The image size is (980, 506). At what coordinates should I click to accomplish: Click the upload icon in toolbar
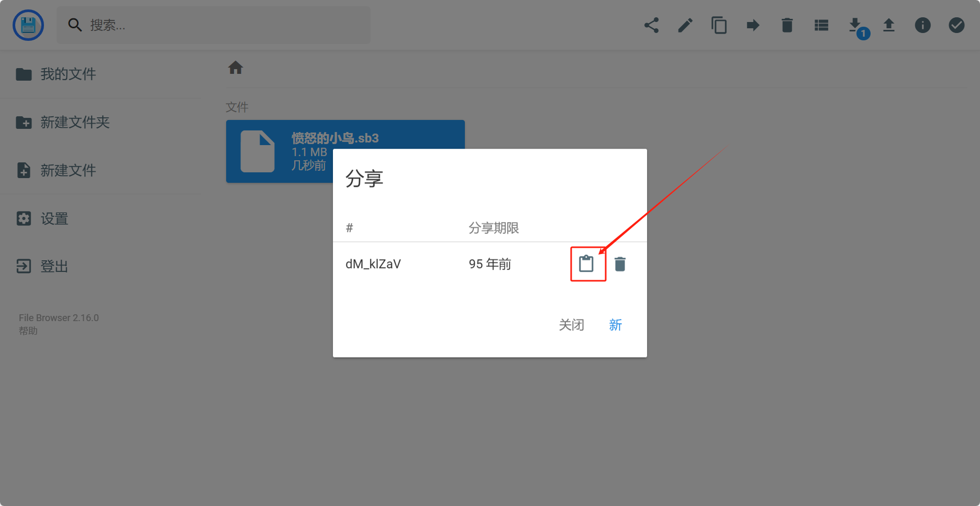point(889,25)
